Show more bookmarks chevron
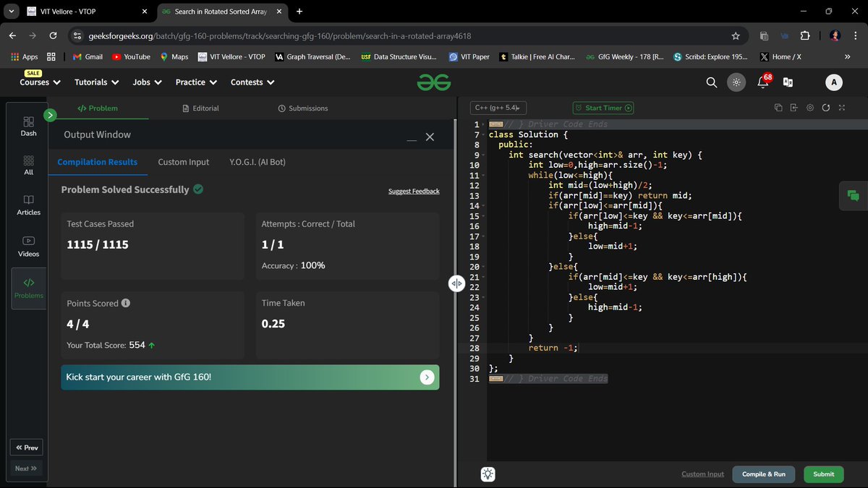The image size is (868, 488). 847,56
